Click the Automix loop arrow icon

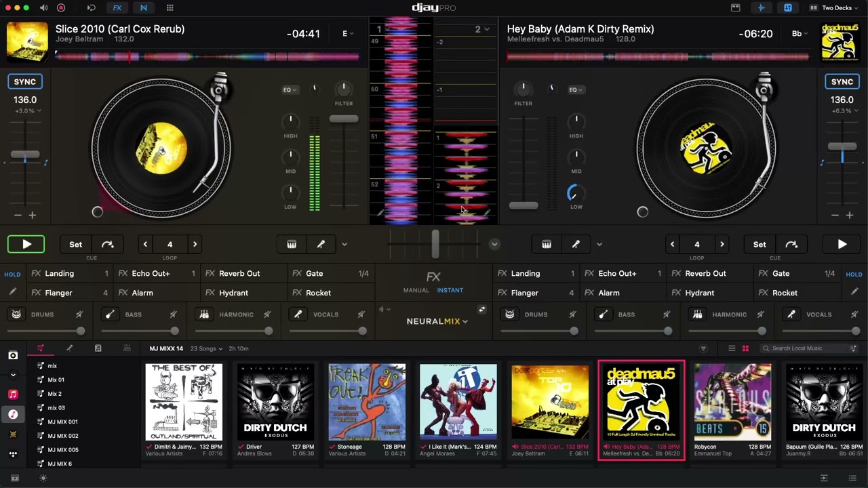coord(92,8)
